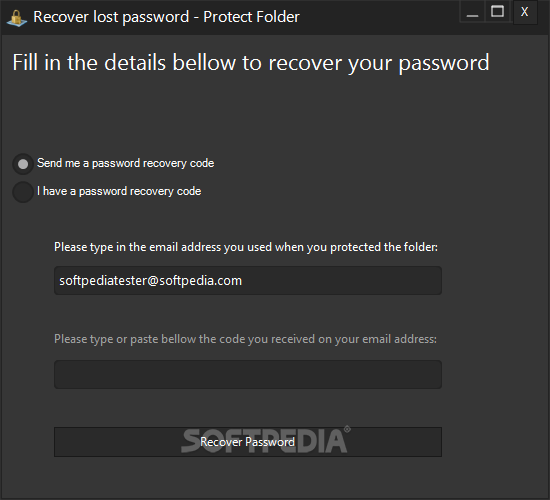
Task: Select the 'I have a password recovery code' radio button
Action: pos(23,192)
